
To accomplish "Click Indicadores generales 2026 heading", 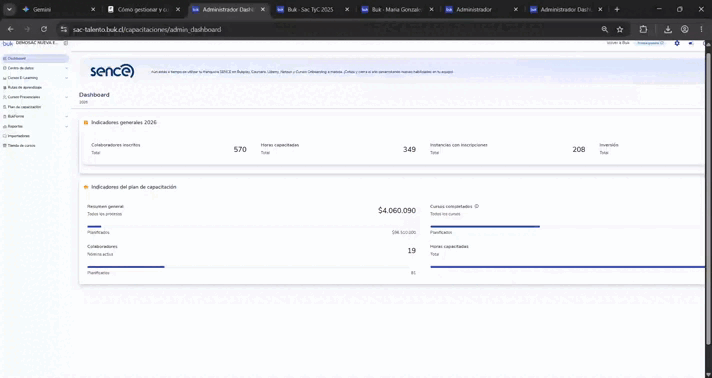I will click(124, 123).
